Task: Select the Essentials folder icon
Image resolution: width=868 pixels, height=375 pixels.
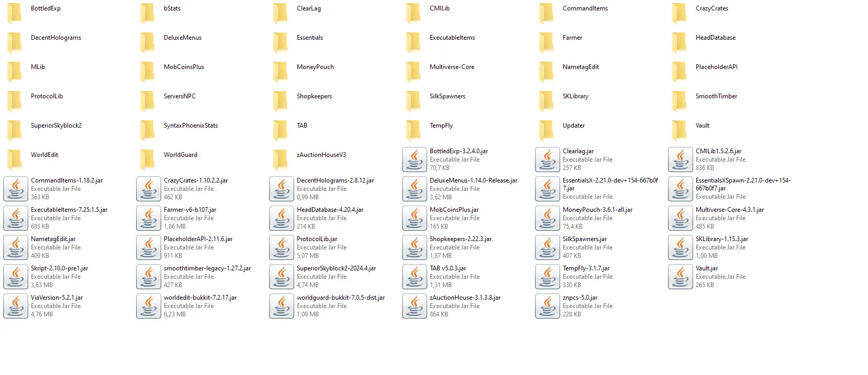Action: (x=281, y=42)
